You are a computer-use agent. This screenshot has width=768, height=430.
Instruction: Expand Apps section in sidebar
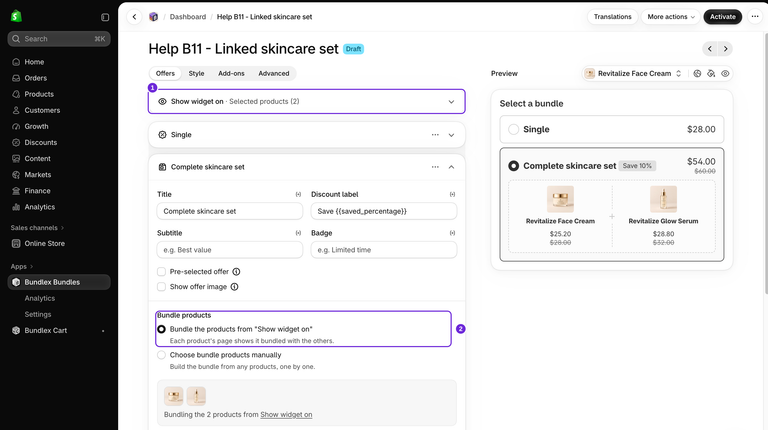(22, 266)
